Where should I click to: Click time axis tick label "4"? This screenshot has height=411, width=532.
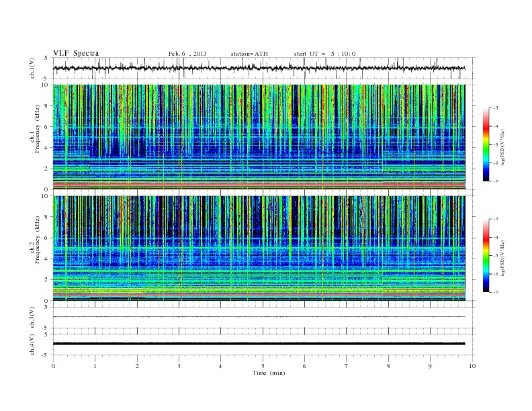[x=221, y=366]
